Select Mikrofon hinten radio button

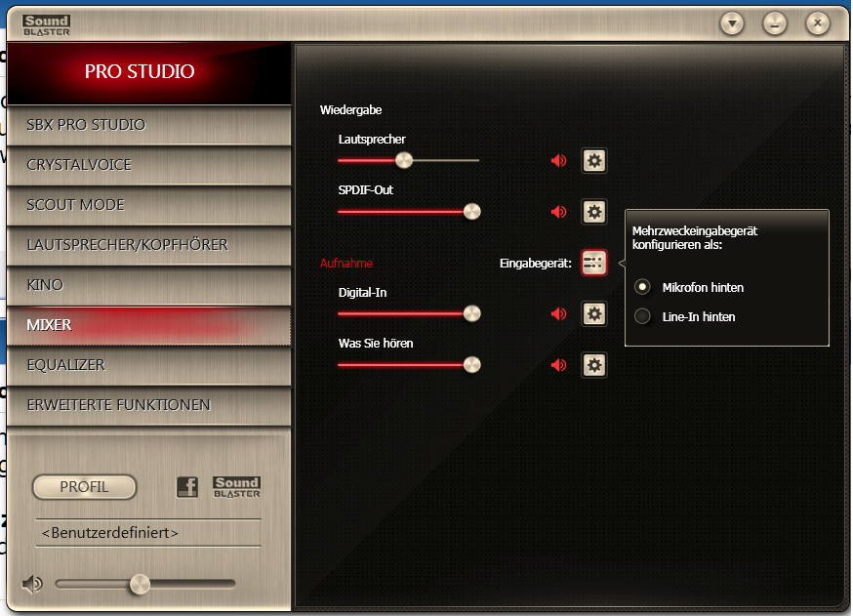(642, 287)
